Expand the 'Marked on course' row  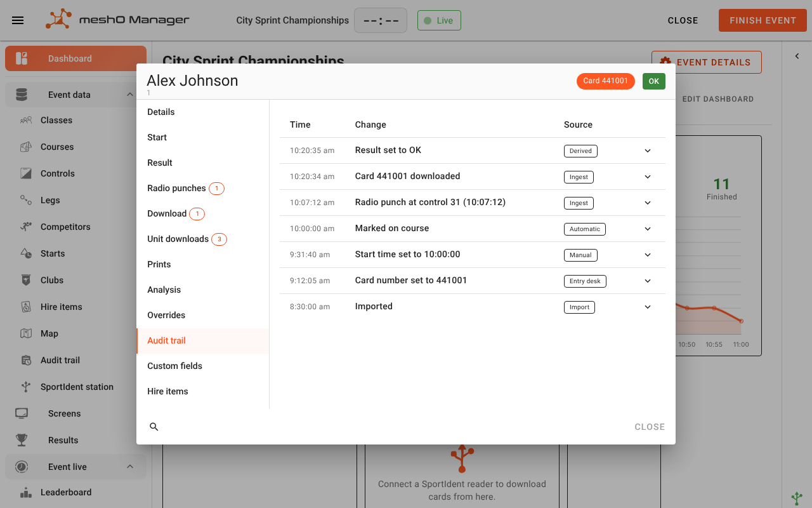[x=648, y=229]
